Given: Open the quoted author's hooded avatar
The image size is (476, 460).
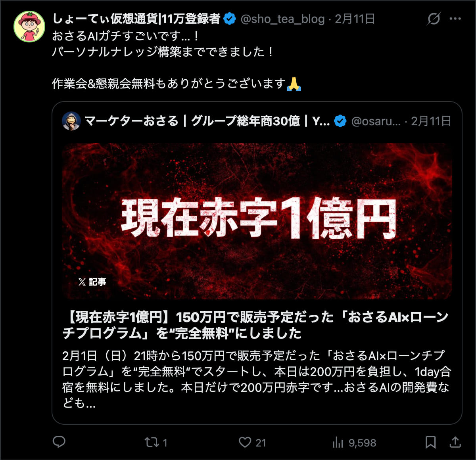Looking at the screenshot, I should click(x=71, y=121).
